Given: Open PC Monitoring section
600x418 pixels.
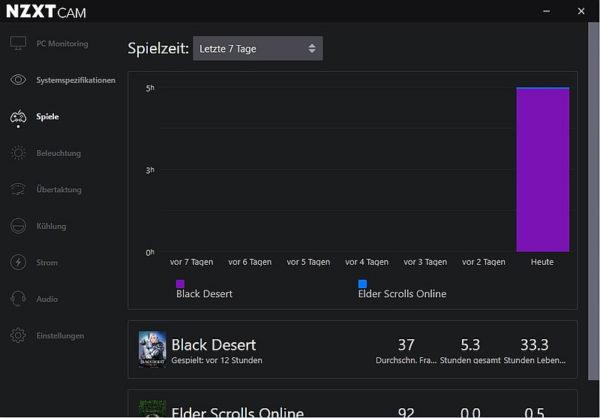Looking at the screenshot, I should [62, 44].
